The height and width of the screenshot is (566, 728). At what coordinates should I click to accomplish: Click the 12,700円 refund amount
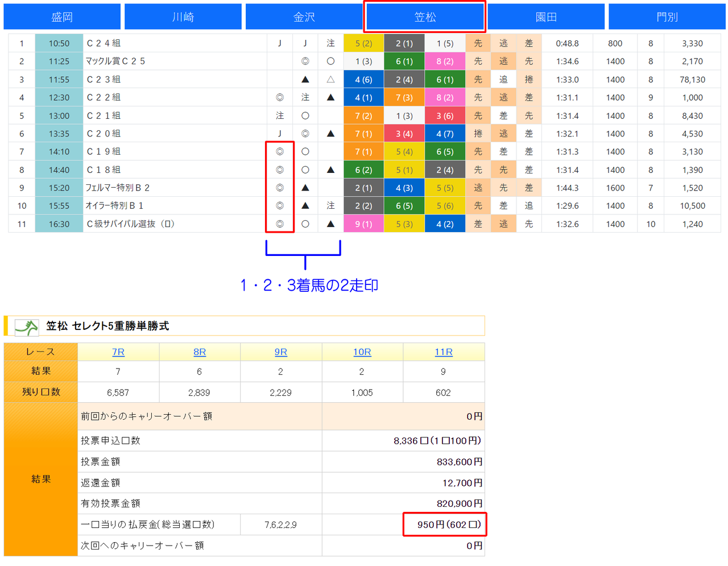462,483
